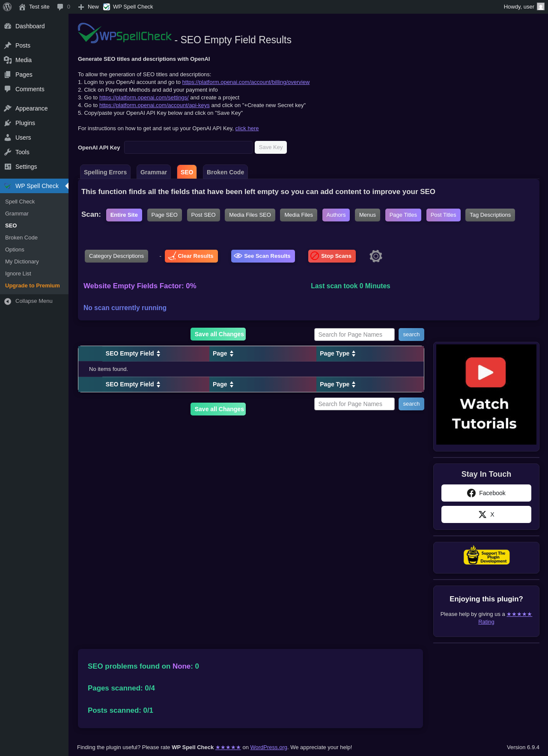Switch to the Spelling Errors tab
548x756 pixels.
pos(105,172)
